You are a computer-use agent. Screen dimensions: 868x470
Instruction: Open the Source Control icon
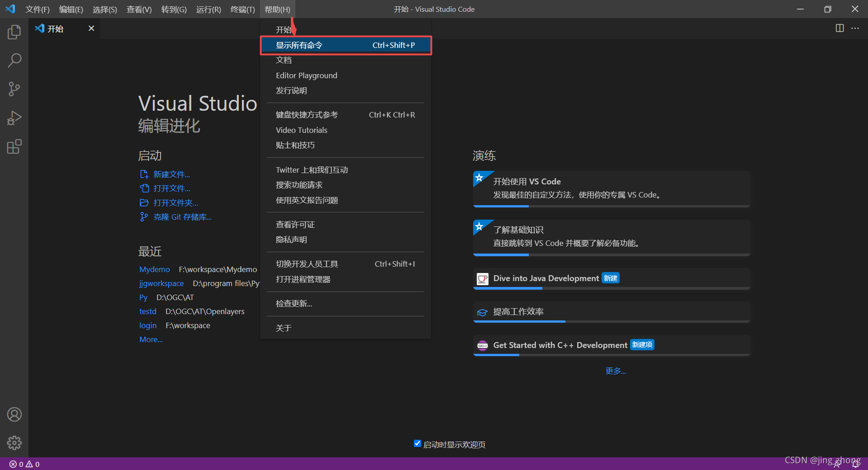(x=14, y=89)
